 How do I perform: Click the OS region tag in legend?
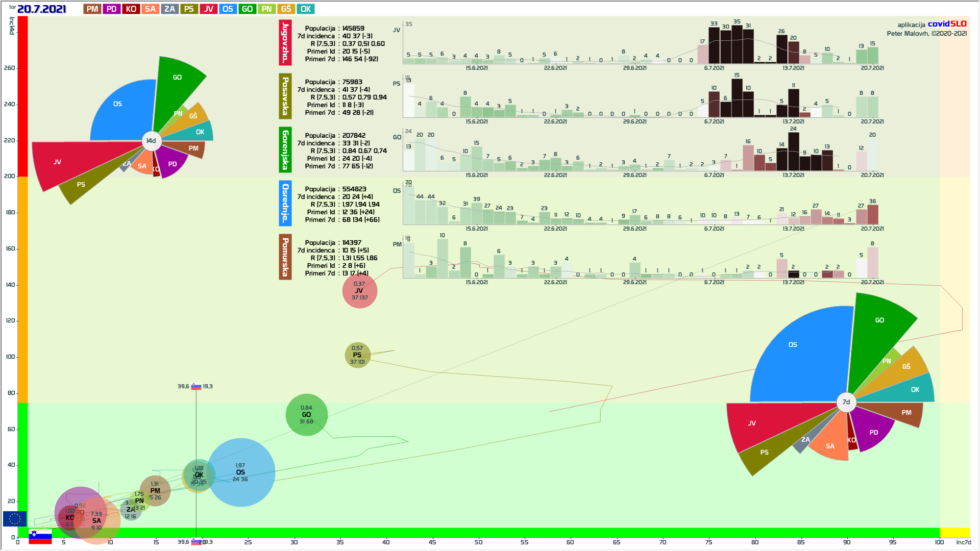[228, 9]
